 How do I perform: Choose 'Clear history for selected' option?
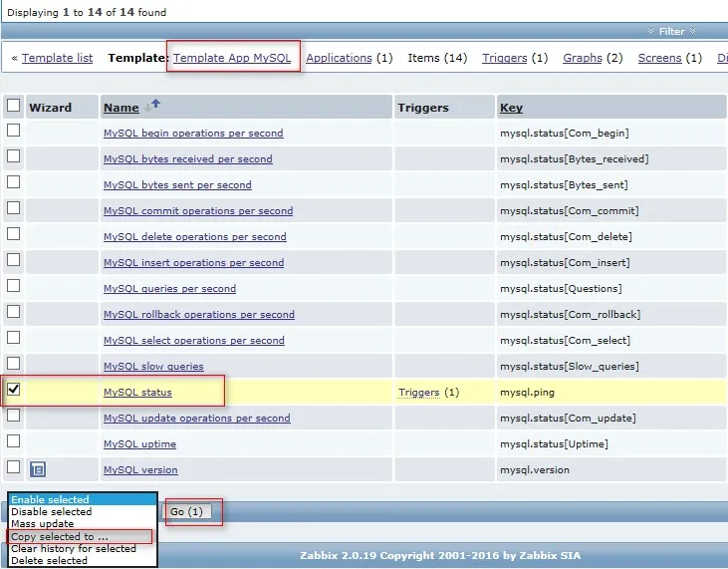83,548
